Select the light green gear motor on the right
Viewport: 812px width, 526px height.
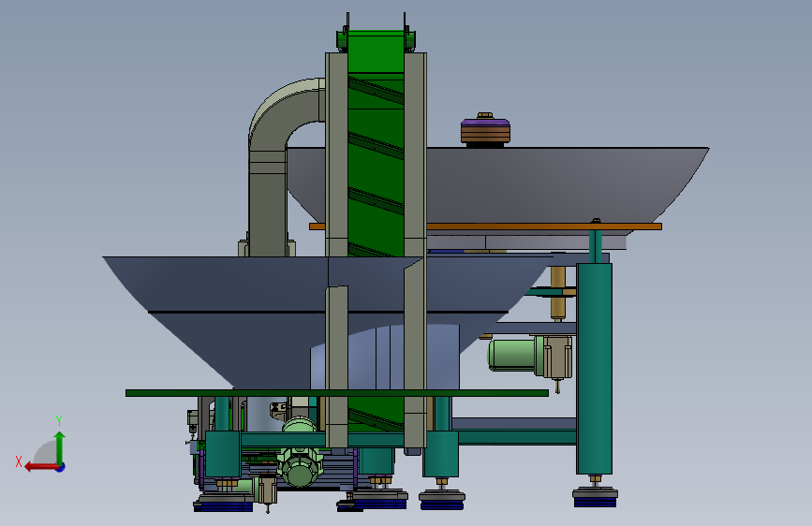click(516, 355)
